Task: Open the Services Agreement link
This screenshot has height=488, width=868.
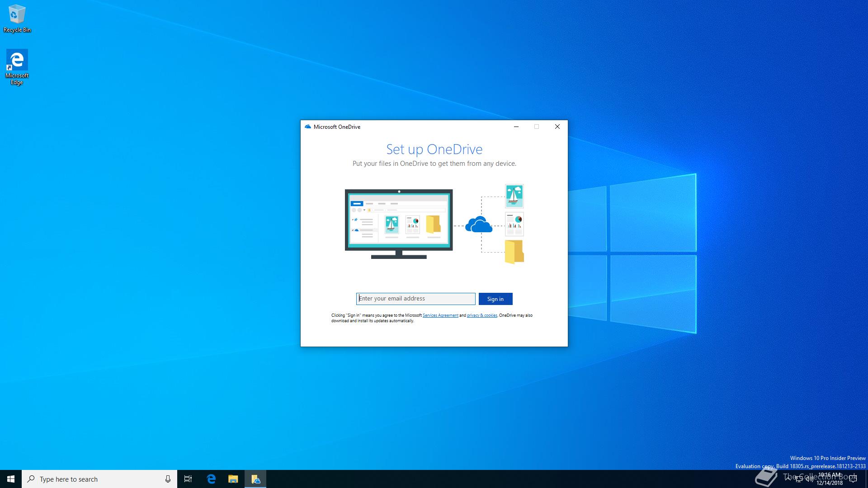Action: pyautogui.click(x=440, y=315)
